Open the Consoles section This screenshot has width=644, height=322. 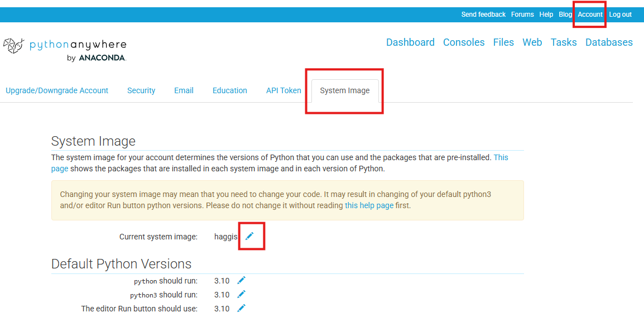(x=464, y=42)
